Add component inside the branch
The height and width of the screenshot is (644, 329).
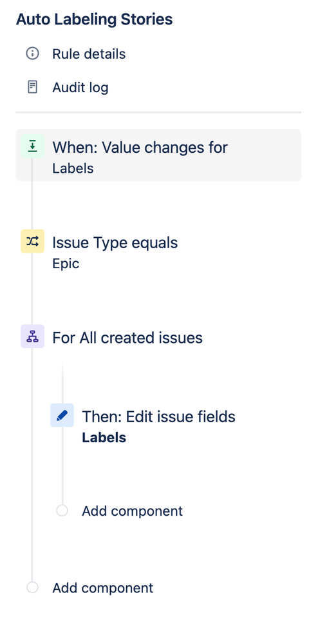pyautogui.click(x=132, y=511)
